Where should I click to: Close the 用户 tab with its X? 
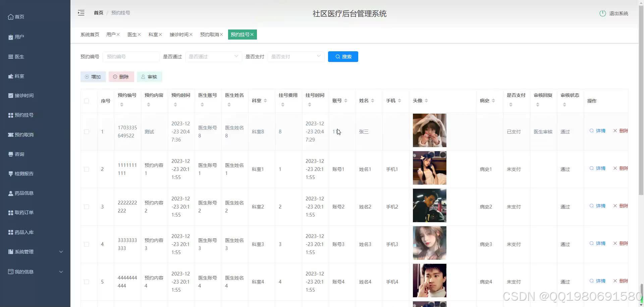(x=118, y=35)
